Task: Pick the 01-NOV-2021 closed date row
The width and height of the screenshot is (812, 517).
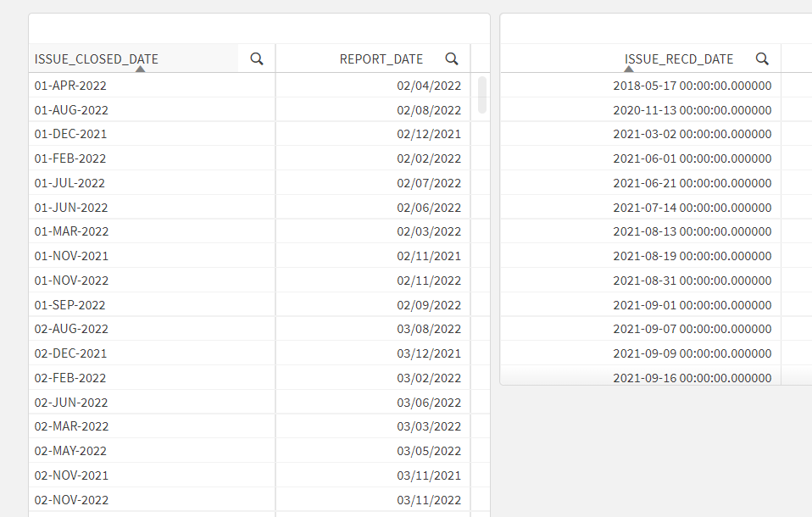Action: click(71, 256)
